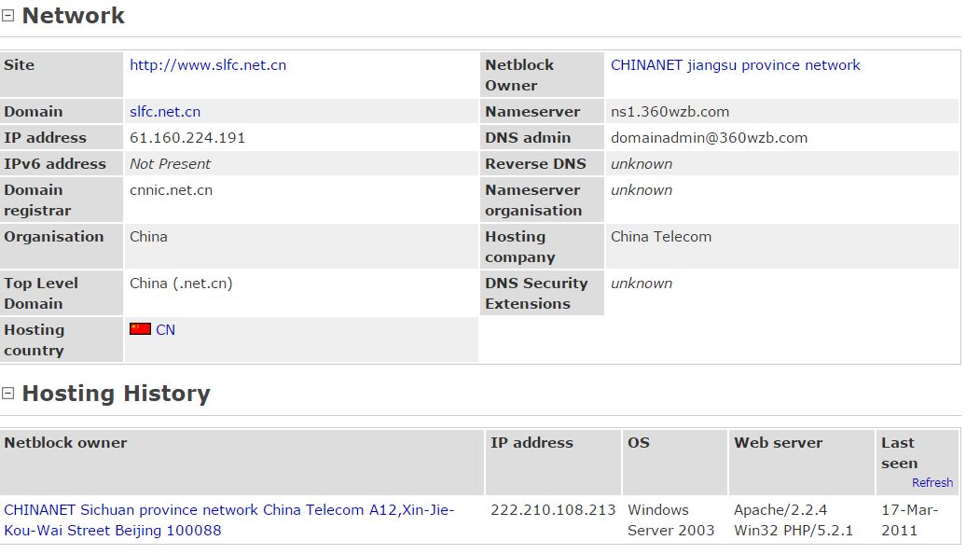980x554 pixels.
Task: Click the ns1.360wzb.com nameserver value
Action: click(x=669, y=112)
